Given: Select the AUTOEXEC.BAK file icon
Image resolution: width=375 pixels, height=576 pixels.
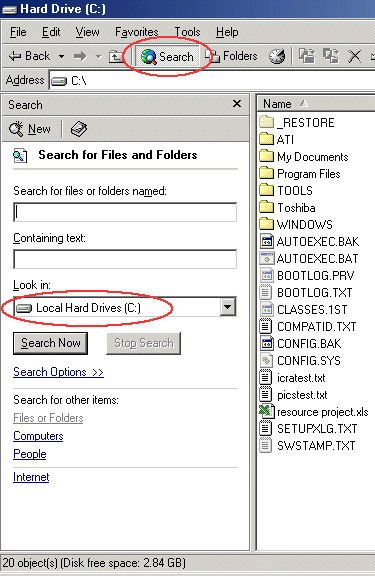Looking at the screenshot, I should click(267, 241).
